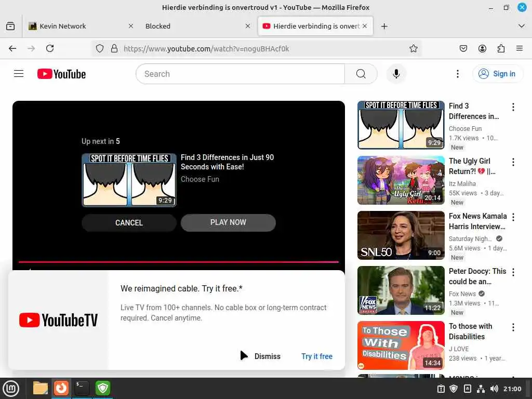Click the YouTube search magnifier button
The width and height of the screenshot is (532, 399).
361,74
